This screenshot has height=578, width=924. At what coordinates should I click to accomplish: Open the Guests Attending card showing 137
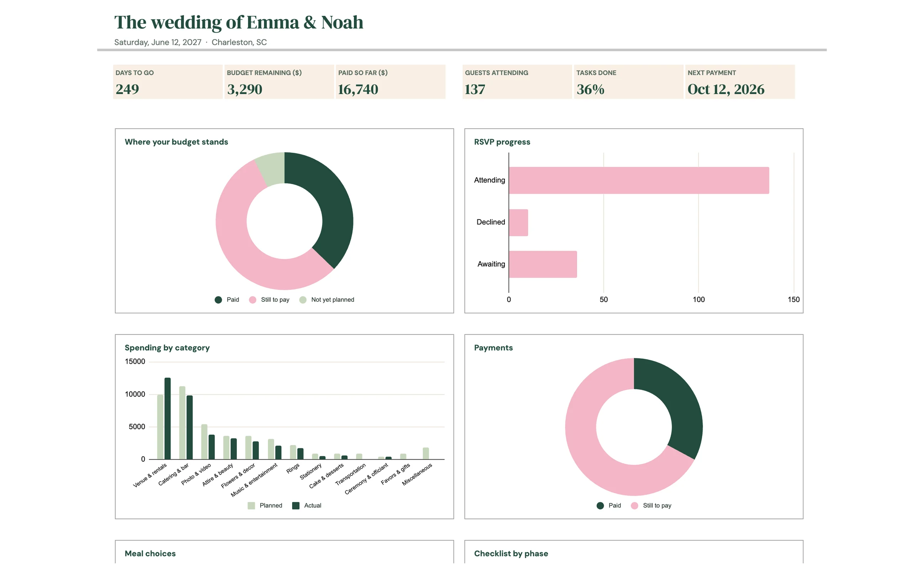click(517, 82)
